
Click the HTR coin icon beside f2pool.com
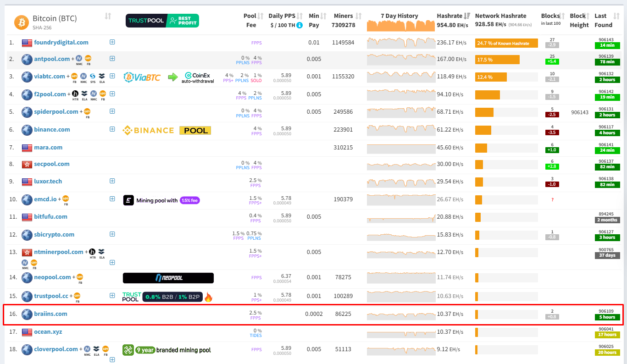pos(76,94)
